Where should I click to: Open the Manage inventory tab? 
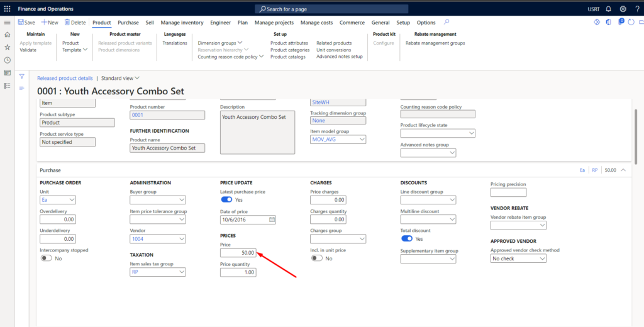point(182,23)
